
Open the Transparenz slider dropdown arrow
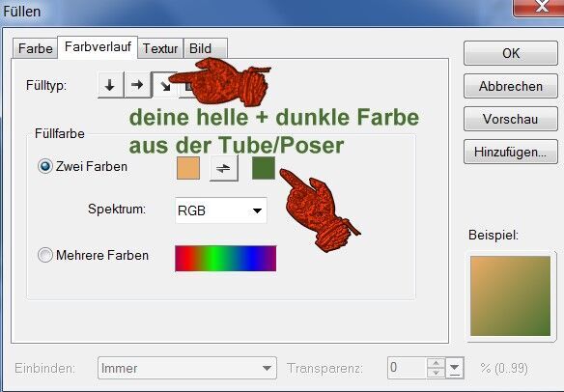[455, 368]
